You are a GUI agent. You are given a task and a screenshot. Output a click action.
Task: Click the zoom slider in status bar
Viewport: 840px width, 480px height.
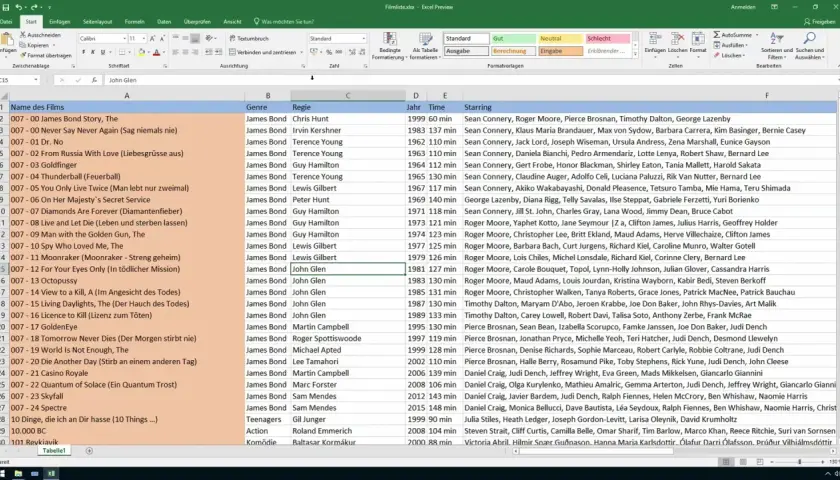[799, 462]
